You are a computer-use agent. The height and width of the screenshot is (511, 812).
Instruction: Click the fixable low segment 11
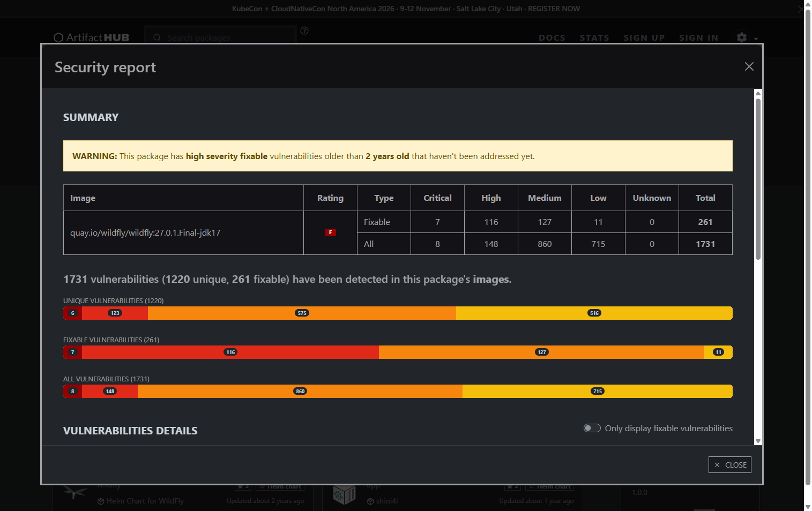coord(718,352)
